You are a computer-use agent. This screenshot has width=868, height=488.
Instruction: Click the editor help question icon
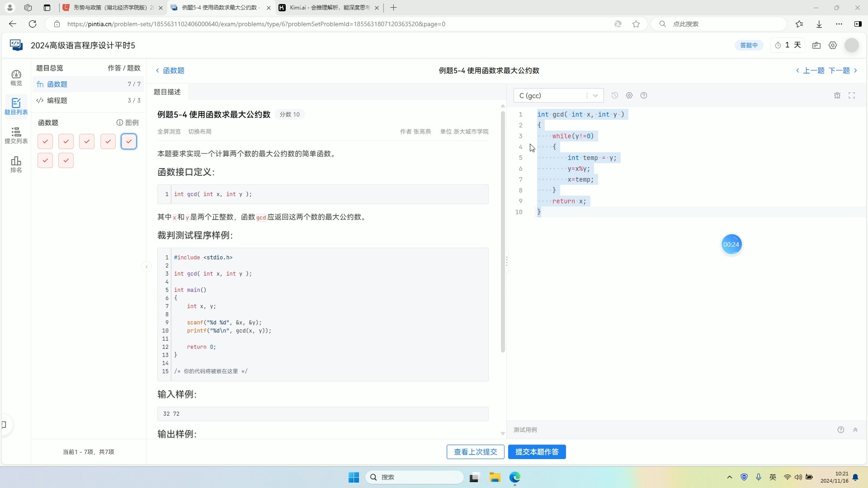click(x=644, y=95)
